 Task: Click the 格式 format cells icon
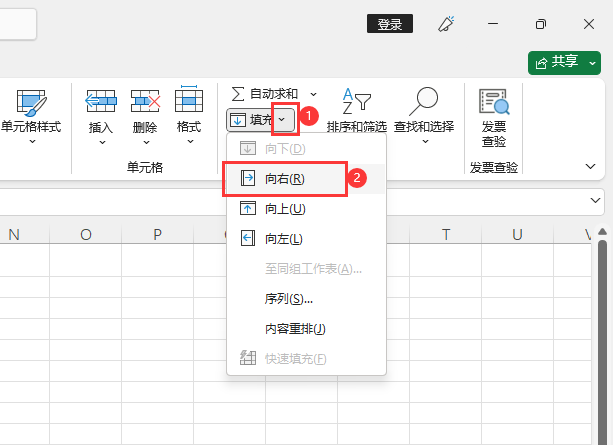[189, 99]
